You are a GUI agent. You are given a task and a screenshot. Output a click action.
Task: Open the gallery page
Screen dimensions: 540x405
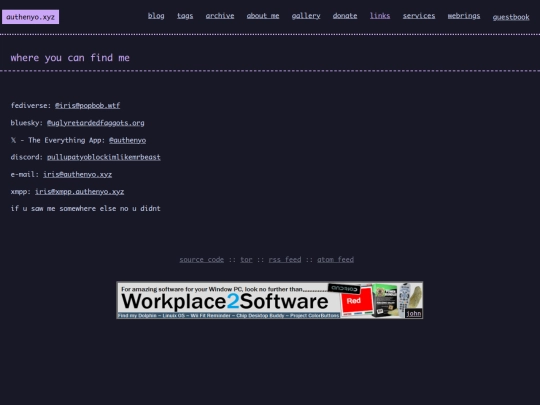[306, 16]
